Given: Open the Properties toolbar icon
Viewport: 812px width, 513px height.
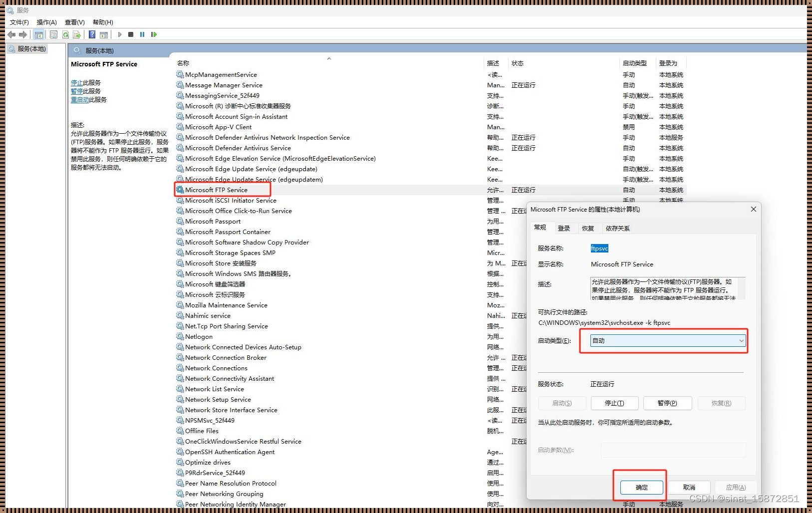Looking at the screenshot, I should [x=53, y=34].
